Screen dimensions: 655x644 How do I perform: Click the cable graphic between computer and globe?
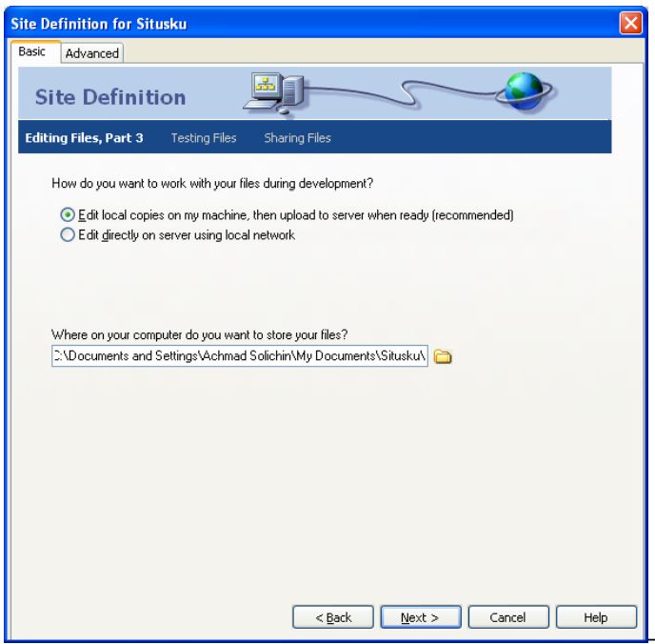(401, 92)
